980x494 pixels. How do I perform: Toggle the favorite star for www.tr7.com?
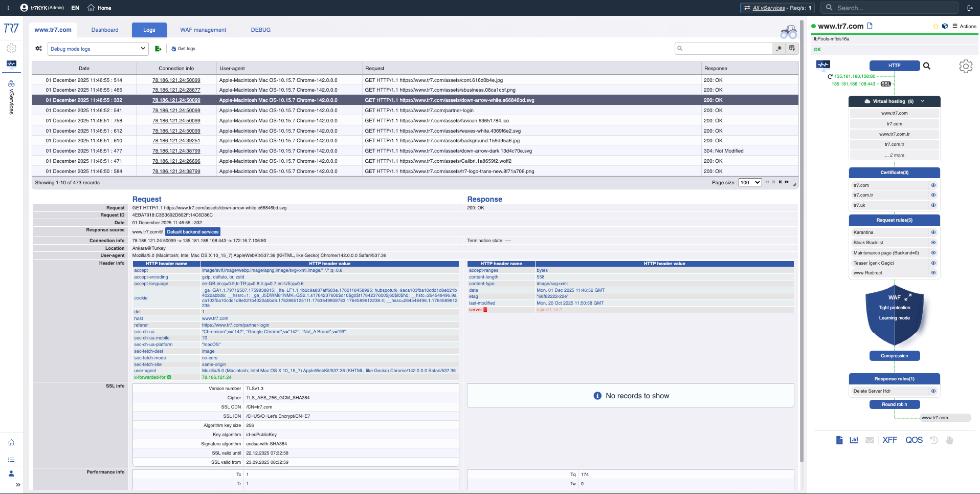pos(936,26)
